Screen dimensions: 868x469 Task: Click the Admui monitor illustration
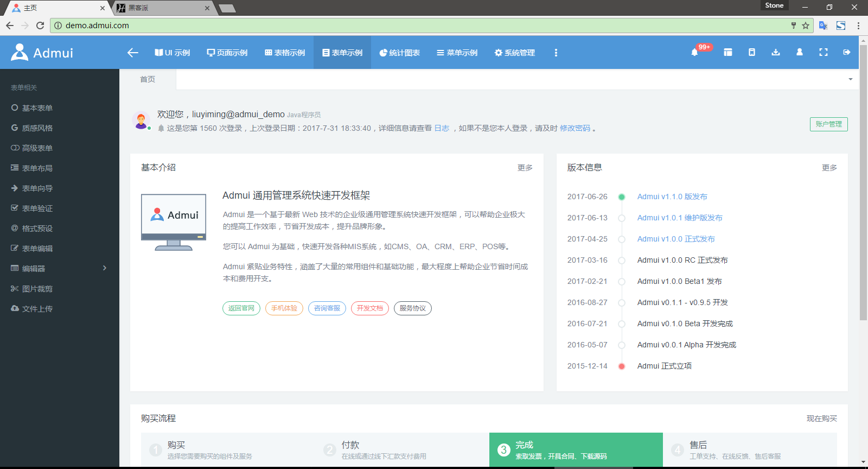coord(174,222)
